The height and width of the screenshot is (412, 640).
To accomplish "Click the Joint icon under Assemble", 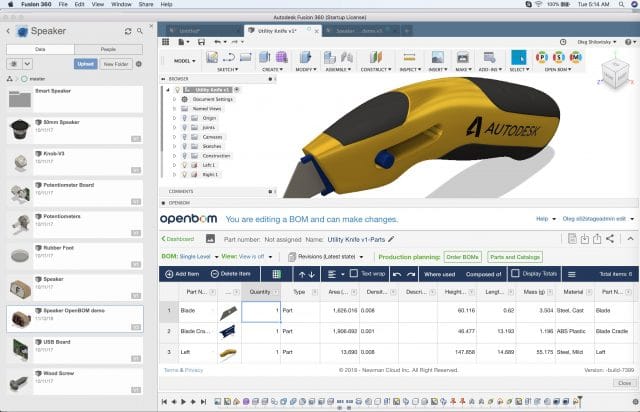I will 347,58.
